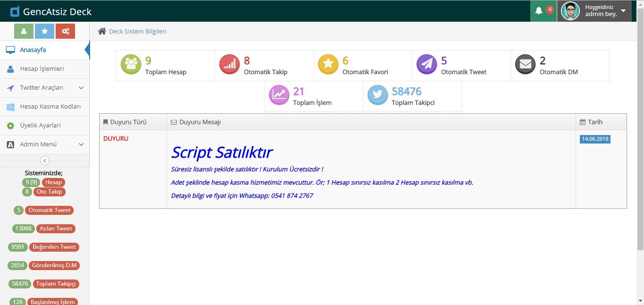The image size is (644, 305).
Task: Click the Toplam Hesap green circle icon
Action: pyautogui.click(x=131, y=65)
